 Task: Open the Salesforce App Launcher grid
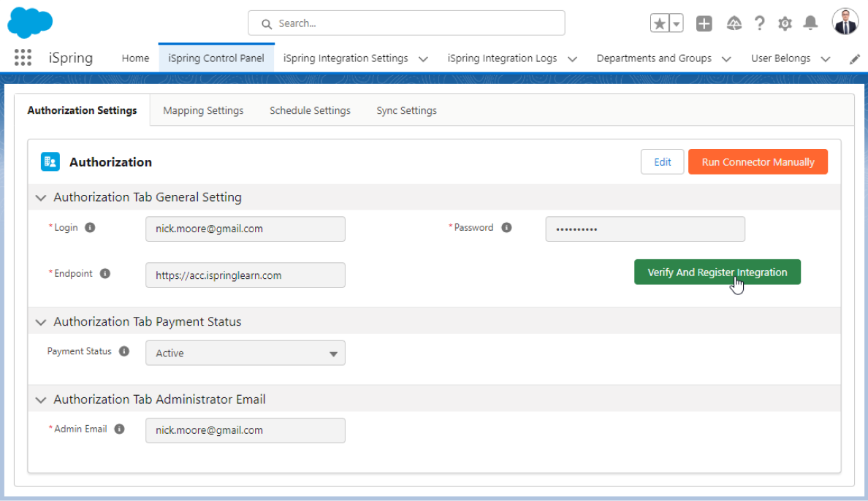(x=23, y=58)
